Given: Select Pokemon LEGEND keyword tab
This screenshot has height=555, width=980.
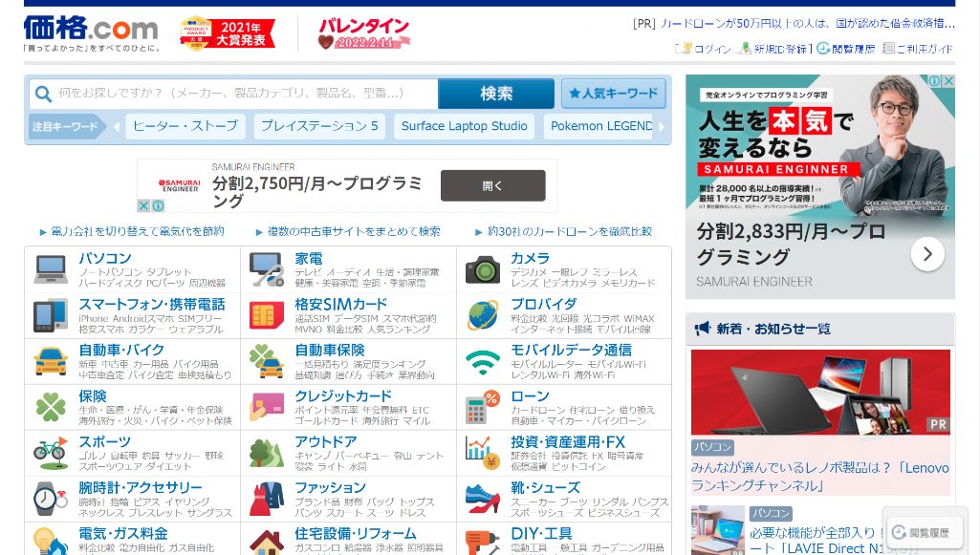Looking at the screenshot, I should (599, 126).
